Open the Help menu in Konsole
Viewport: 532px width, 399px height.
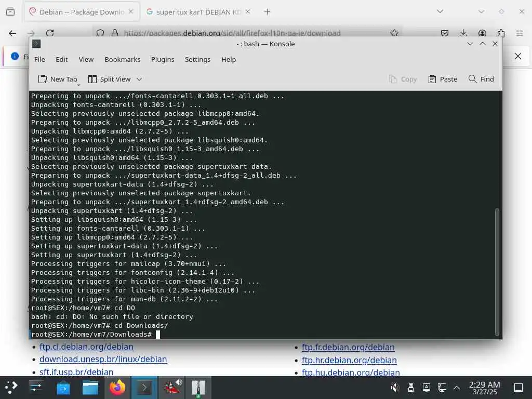coord(229,59)
